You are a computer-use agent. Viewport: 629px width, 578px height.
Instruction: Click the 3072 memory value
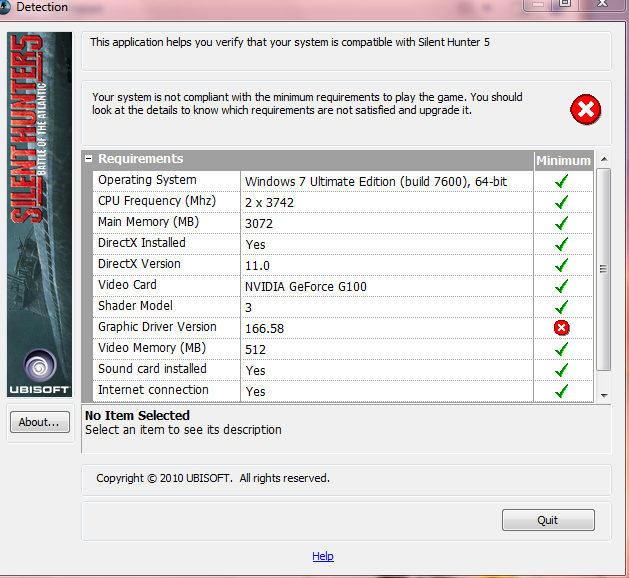[x=259, y=224]
